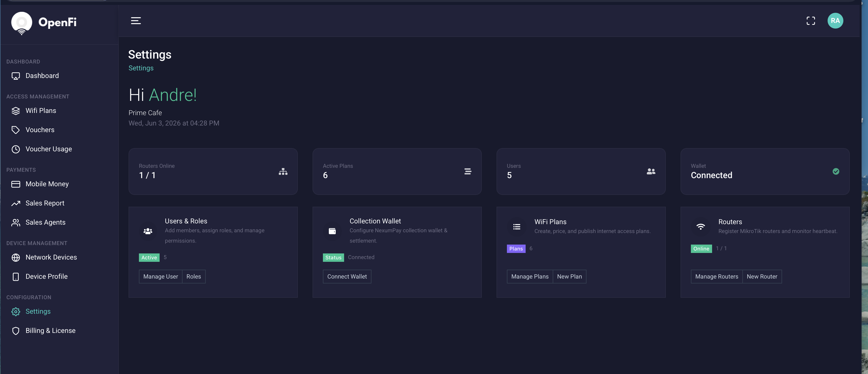
Task: Click the Users count 5 value
Action: (x=509, y=175)
